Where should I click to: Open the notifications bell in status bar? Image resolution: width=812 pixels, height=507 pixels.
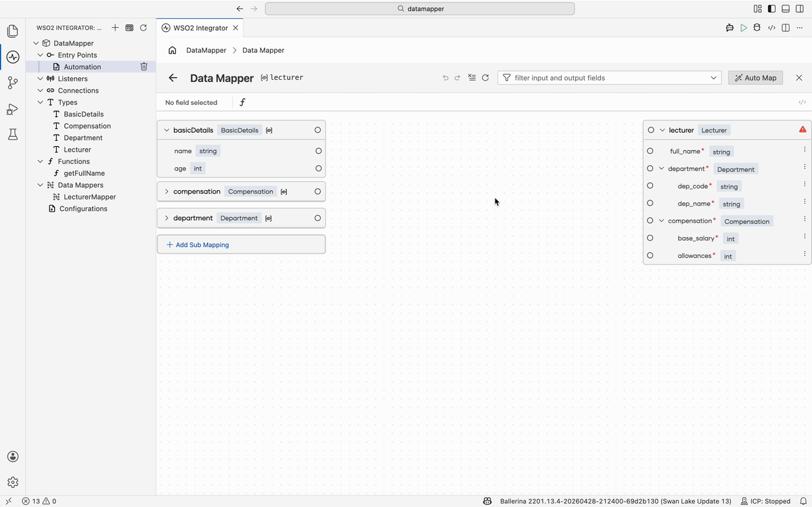(803, 501)
